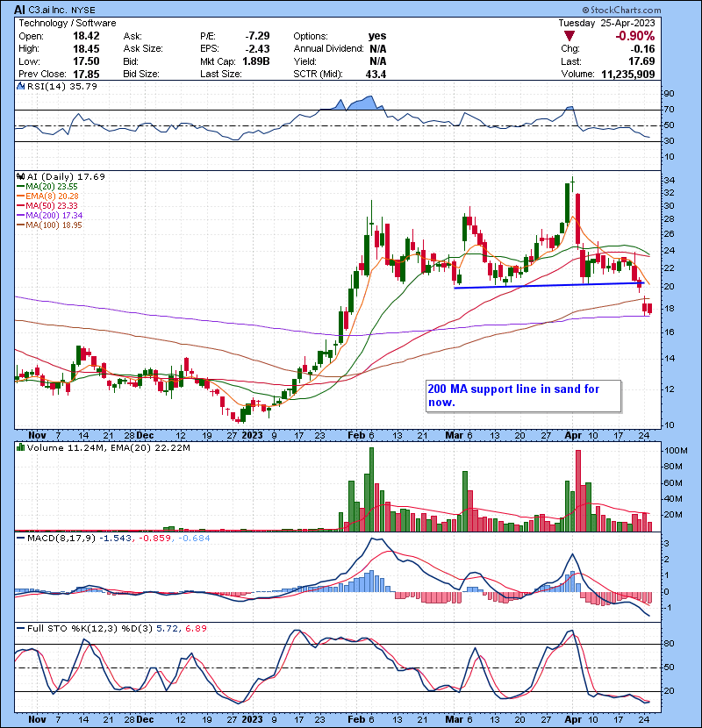Click the red down-triangle change indicator
Image resolution: width=702 pixels, height=728 pixels.
[x=569, y=36]
